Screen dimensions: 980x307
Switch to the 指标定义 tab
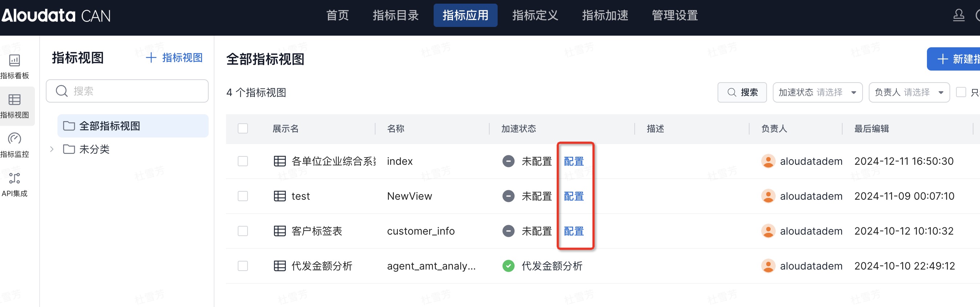click(x=535, y=16)
